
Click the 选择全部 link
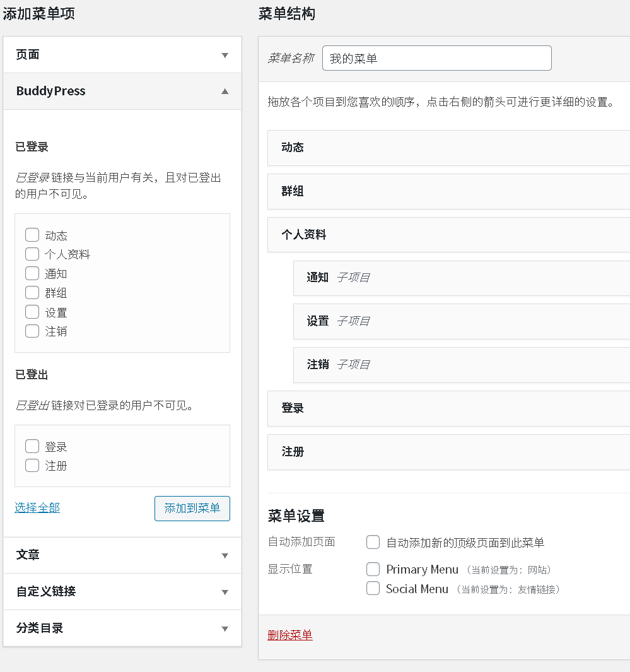pyautogui.click(x=37, y=508)
